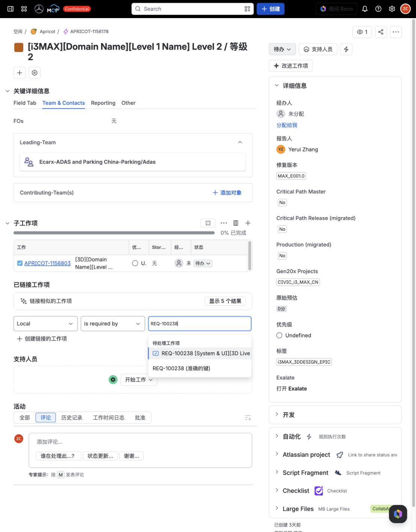This screenshot has width=416, height=532.
Task: Switch to the Other tab
Action: [129, 103]
